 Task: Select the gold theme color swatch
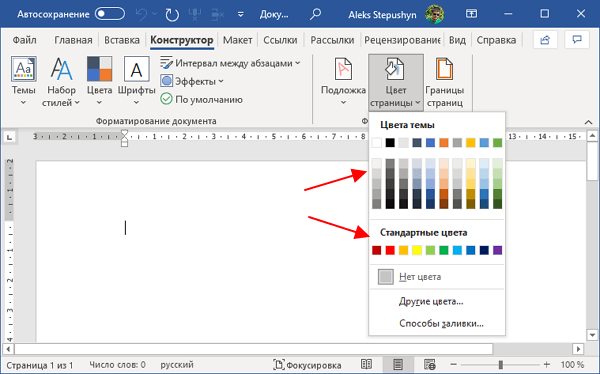click(x=471, y=143)
